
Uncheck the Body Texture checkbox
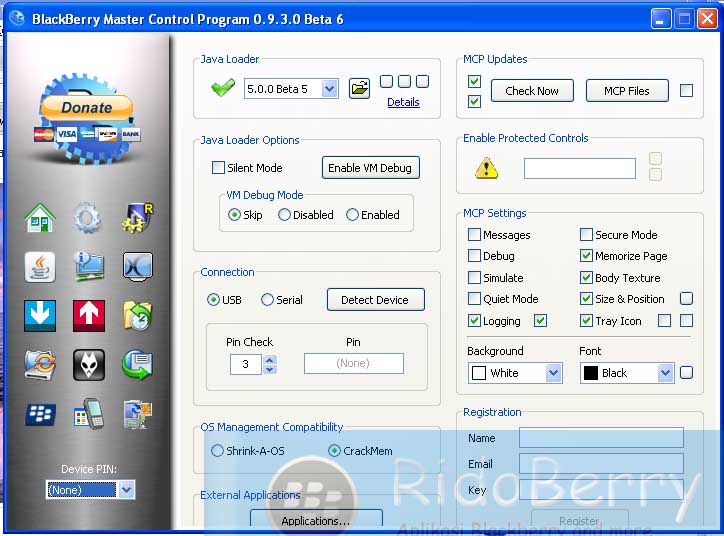[x=586, y=277]
